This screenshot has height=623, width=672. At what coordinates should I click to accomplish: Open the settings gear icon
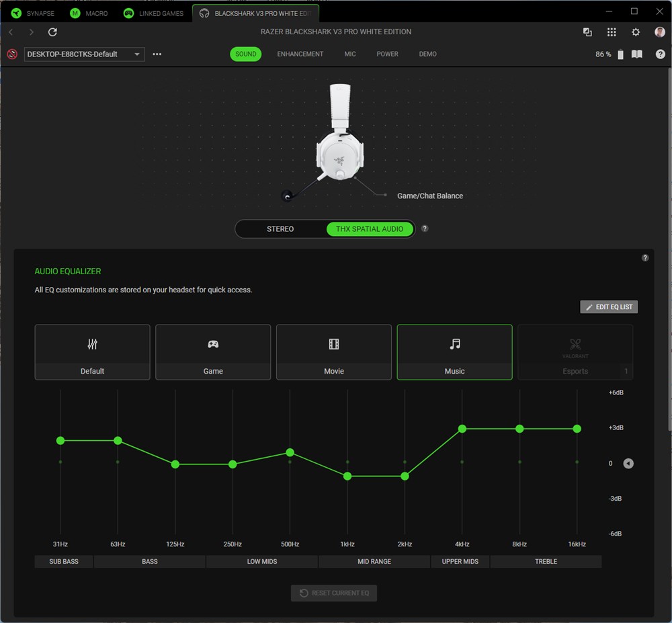tap(636, 32)
